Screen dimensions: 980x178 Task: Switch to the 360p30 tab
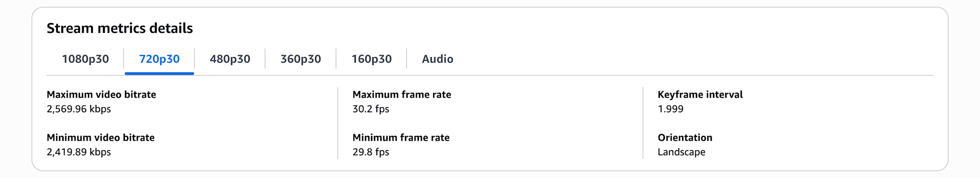click(300, 59)
